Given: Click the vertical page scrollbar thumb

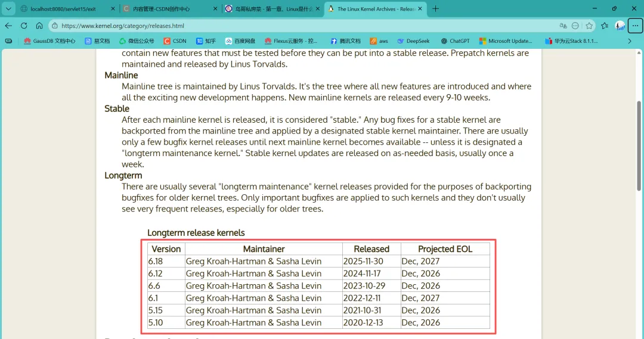Looking at the screenshot, I should pos(639,145).
